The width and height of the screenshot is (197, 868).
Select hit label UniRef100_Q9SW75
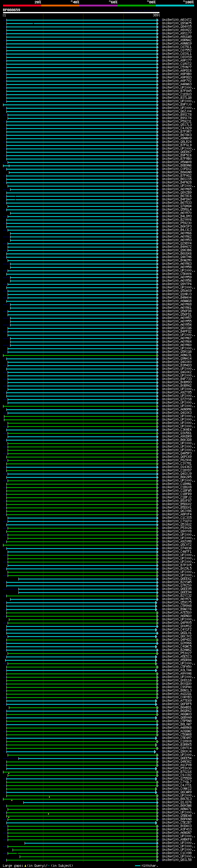pos(177,23)
